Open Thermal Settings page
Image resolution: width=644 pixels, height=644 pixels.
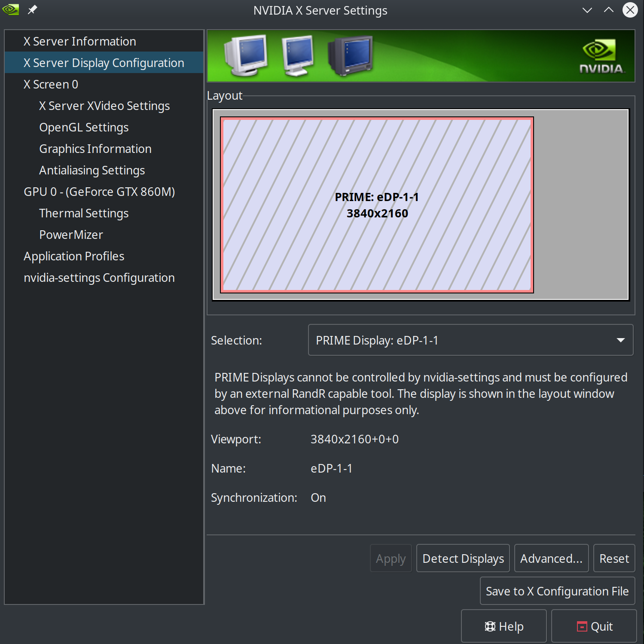pos(84,213)
